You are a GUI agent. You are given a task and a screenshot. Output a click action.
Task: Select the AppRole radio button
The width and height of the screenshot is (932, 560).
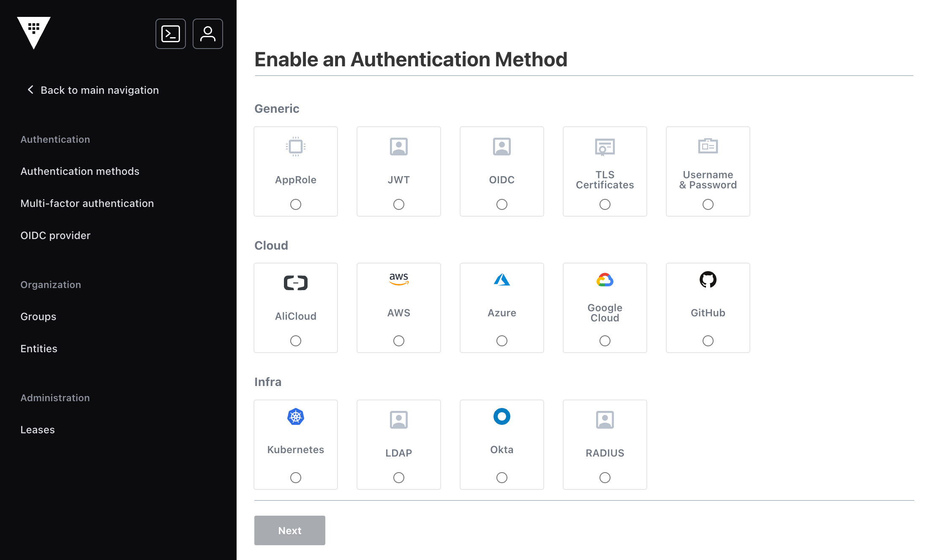(x=296, y=204)
